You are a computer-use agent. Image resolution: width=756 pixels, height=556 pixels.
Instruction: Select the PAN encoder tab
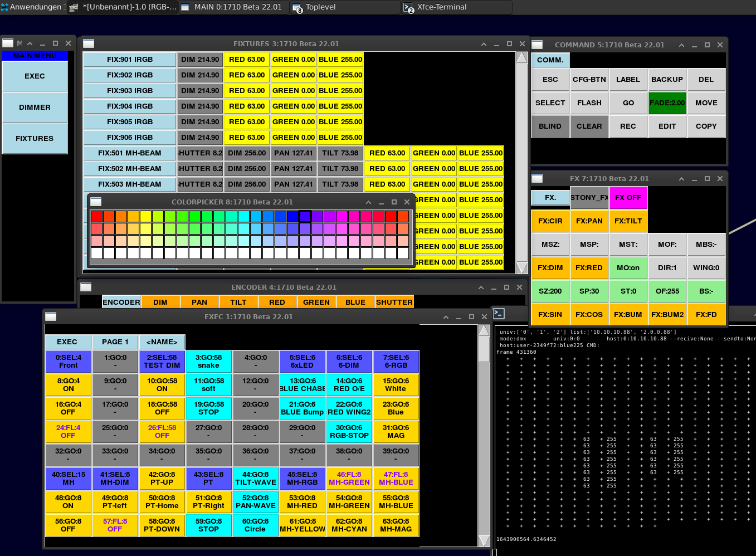(199, 302)
